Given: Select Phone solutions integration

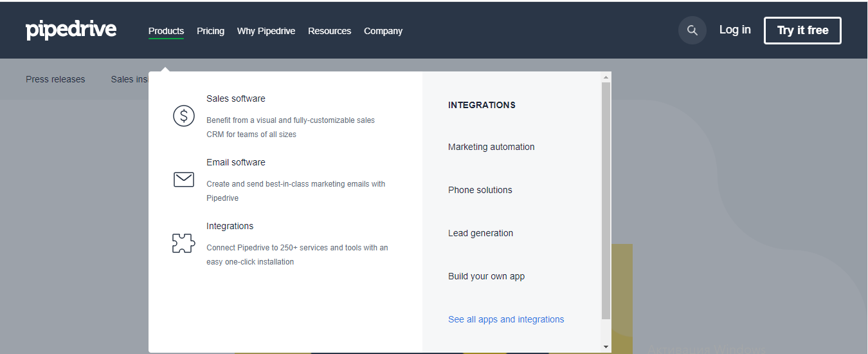Looking at the screenshot, I should coord(480,190).
